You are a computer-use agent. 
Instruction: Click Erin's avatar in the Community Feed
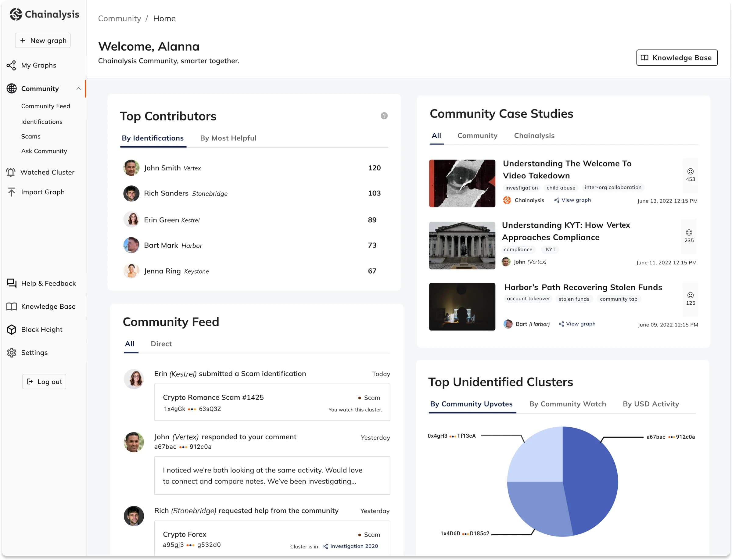pos(134,379)
